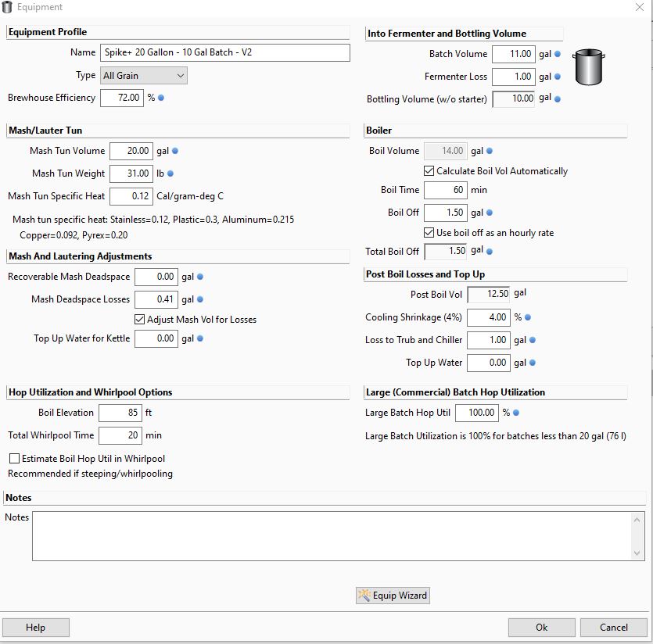
Task: Click the Recoverable Mash Deadspace field
Action: [x=156, y=277]
